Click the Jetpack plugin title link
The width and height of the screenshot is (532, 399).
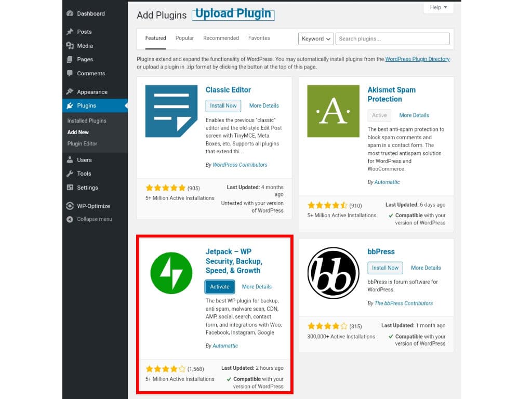pyautogui.click(x=234, y=261)
